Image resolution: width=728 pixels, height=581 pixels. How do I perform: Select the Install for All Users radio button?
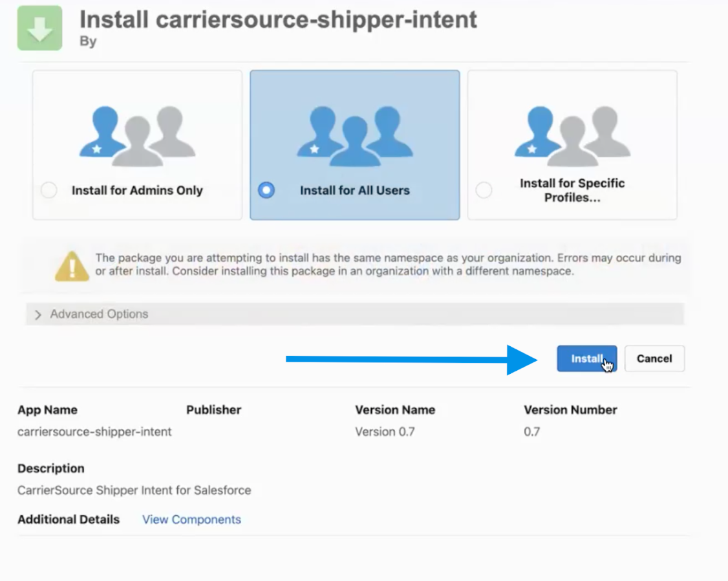266,190
